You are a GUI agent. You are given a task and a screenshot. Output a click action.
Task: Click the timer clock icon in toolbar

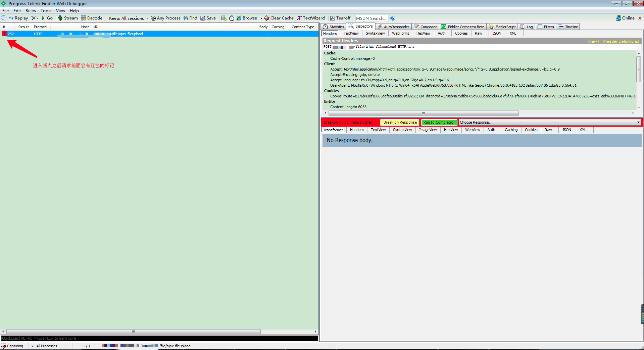pos(232,18)
